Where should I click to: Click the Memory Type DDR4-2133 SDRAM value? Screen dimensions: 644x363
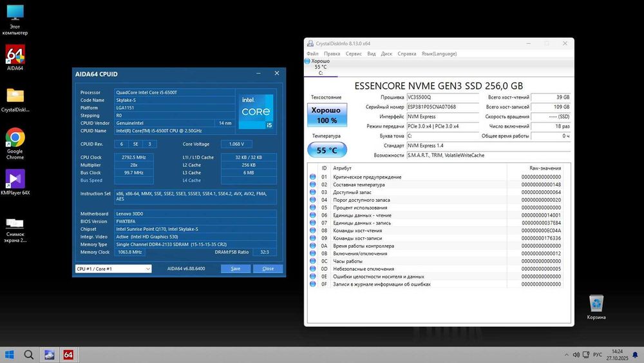click(x=195, y=244)
